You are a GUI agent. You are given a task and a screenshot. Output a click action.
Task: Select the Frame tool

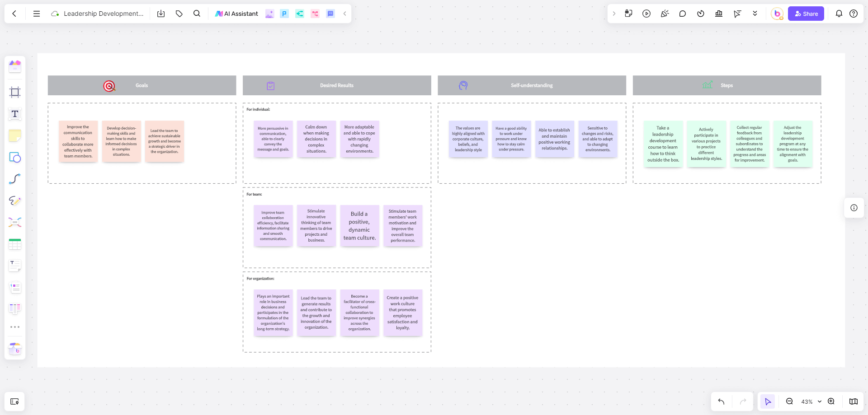[15, 92]
